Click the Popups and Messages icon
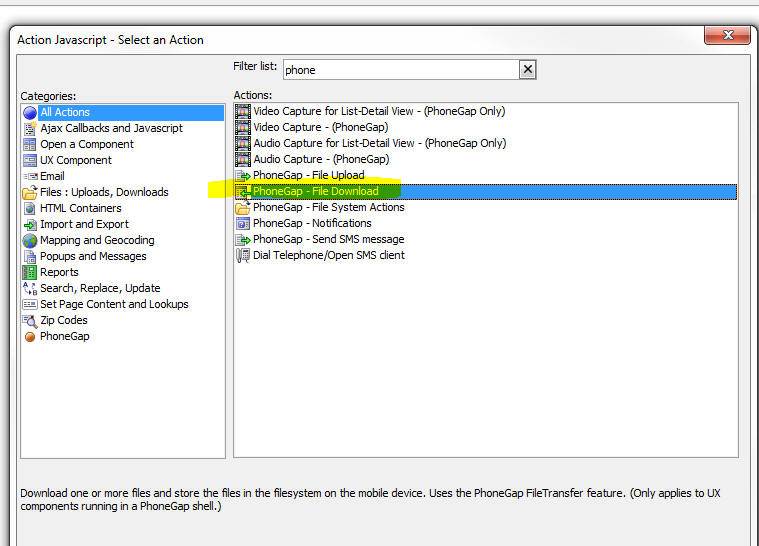The width and height of the screenshot is (759, 546). click(x=30, y=256)
